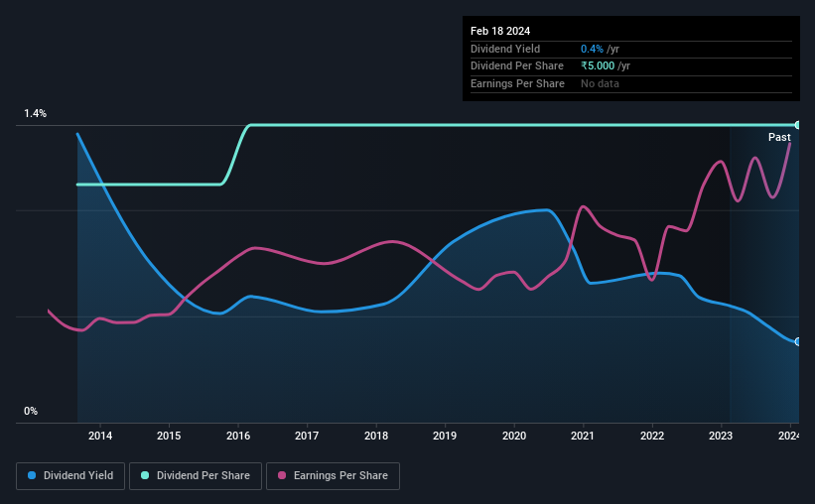
Task: Click the pink Earnings Per Share legend dot
Action: point(282,475)
